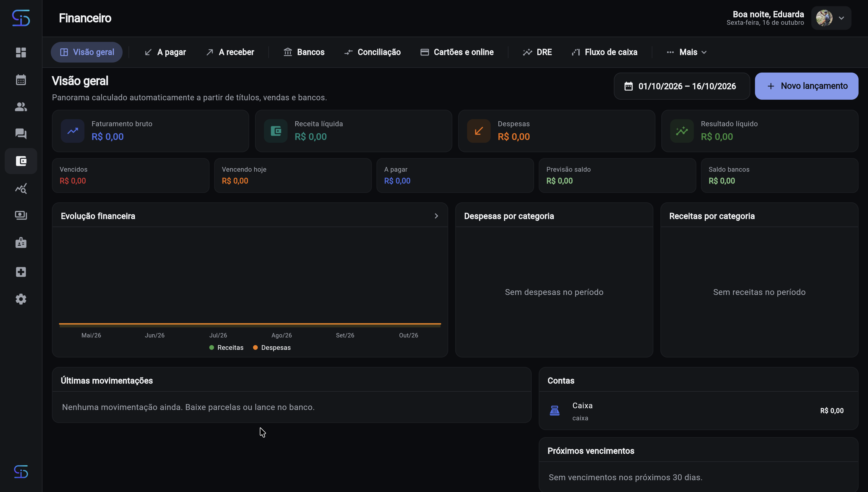The image size is (868, 492).
Task: Click the Vencidos summary card
Action: [131, 176]
